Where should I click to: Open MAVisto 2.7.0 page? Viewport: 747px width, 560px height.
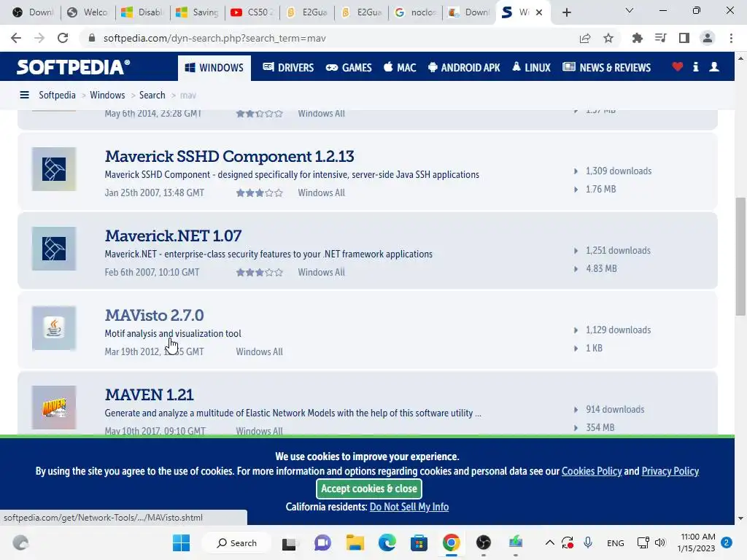(x=155, y=315)
